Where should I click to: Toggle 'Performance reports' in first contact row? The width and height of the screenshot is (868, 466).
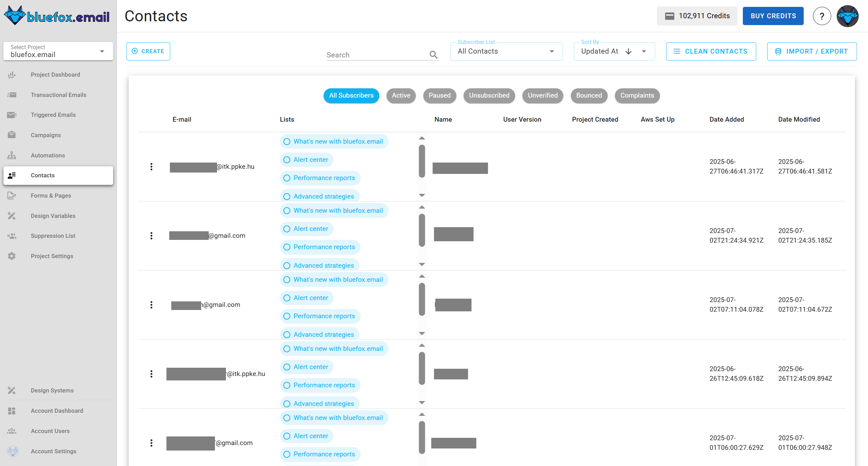pos(320,178)
